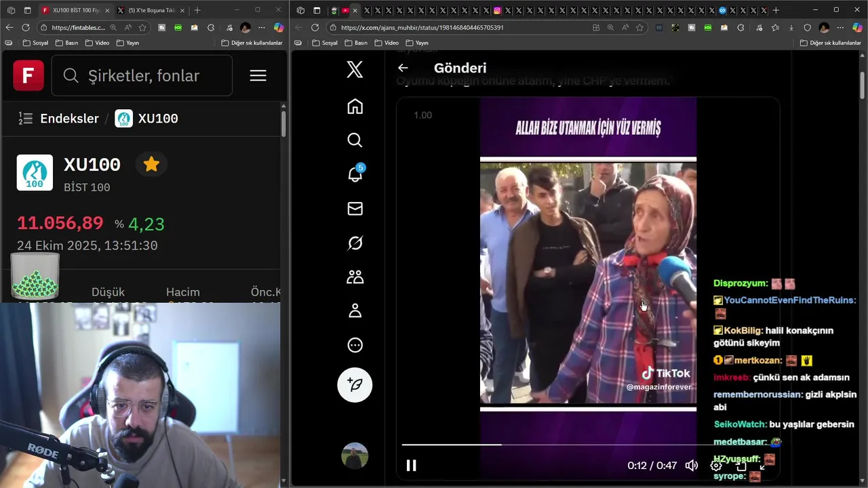Open Sosyal bookmarks folder in left browser
The height and width of the screenshot is (488, 868).
(x=35, y=43)
